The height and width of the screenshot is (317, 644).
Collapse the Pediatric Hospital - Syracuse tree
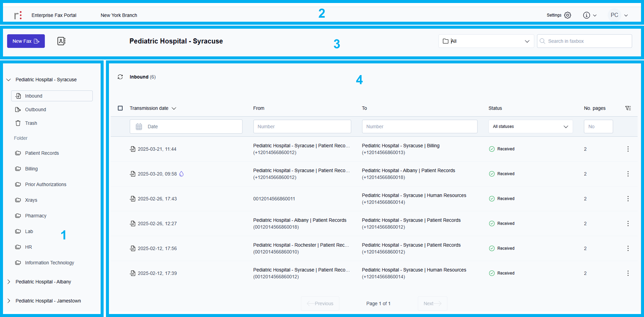coord(8,79)
